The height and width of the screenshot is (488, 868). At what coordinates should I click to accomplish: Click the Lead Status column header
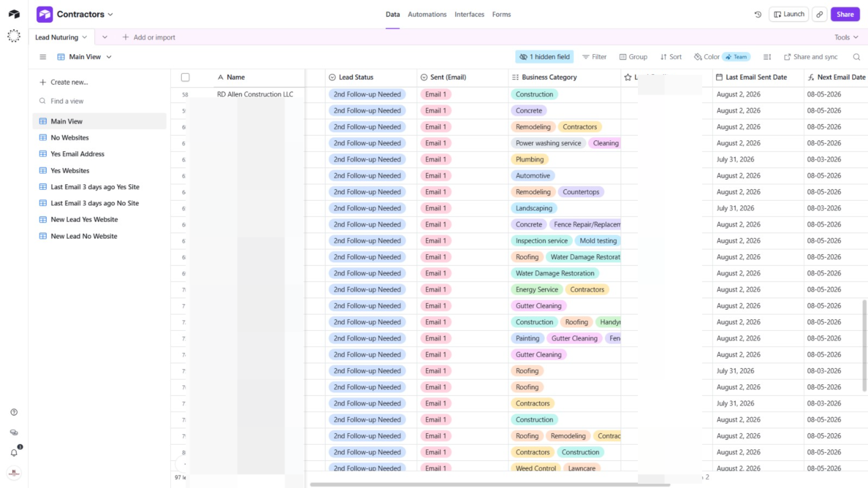371,78
